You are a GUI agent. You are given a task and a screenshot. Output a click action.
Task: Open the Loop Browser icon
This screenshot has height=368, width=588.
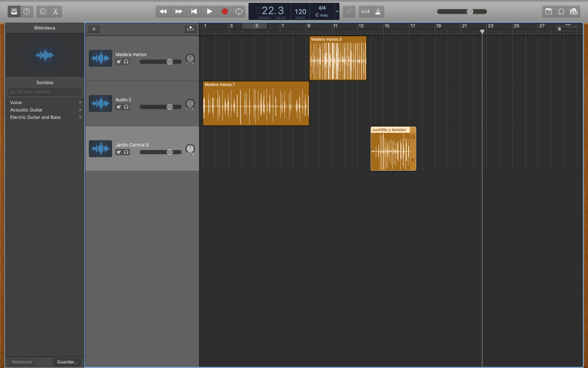[561, 11]
